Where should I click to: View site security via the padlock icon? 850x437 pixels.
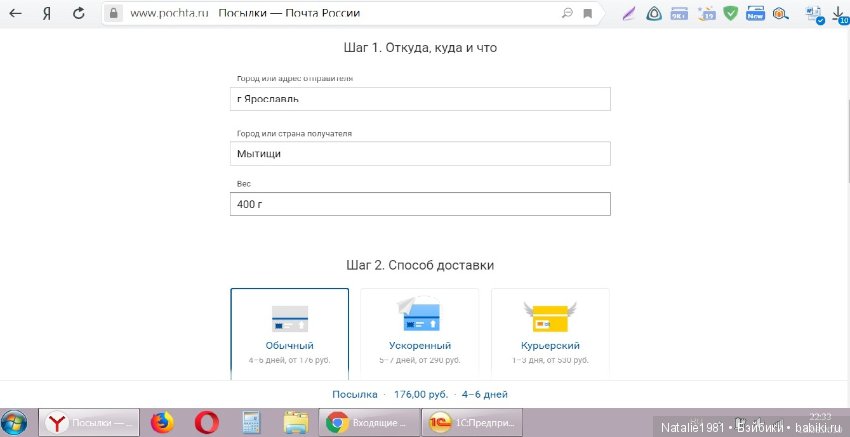coord(114,13)
